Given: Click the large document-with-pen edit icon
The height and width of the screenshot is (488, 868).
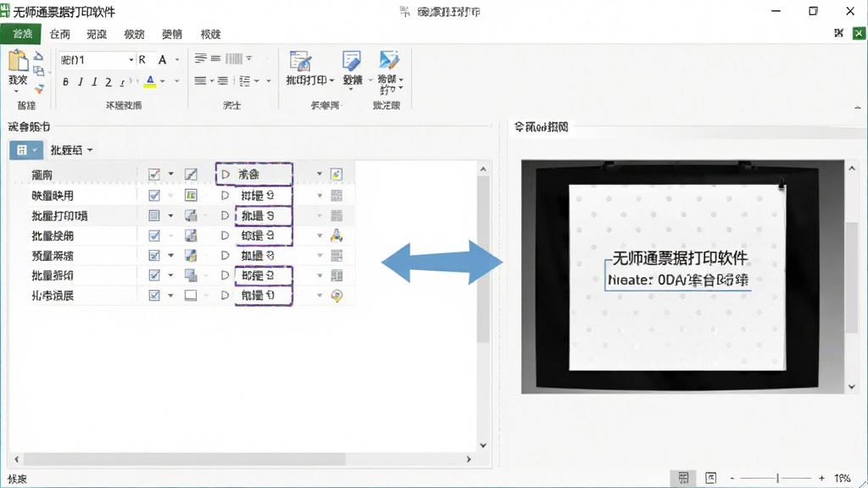Looking at the screenshot, I should tap(352, 61).
